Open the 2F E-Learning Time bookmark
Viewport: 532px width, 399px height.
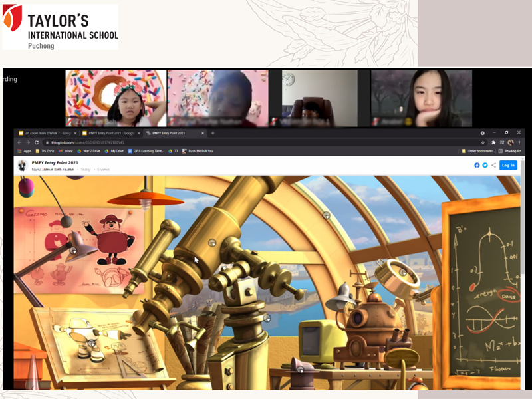146,151
